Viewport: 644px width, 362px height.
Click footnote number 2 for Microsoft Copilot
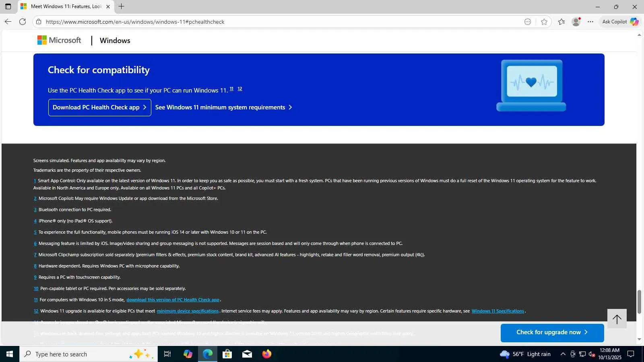[x=35, y=199]
